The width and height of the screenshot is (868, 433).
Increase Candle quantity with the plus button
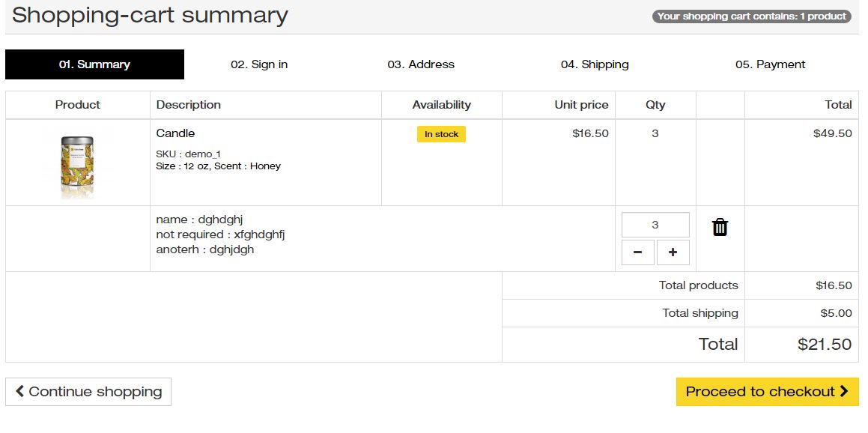tap(673, 252)
